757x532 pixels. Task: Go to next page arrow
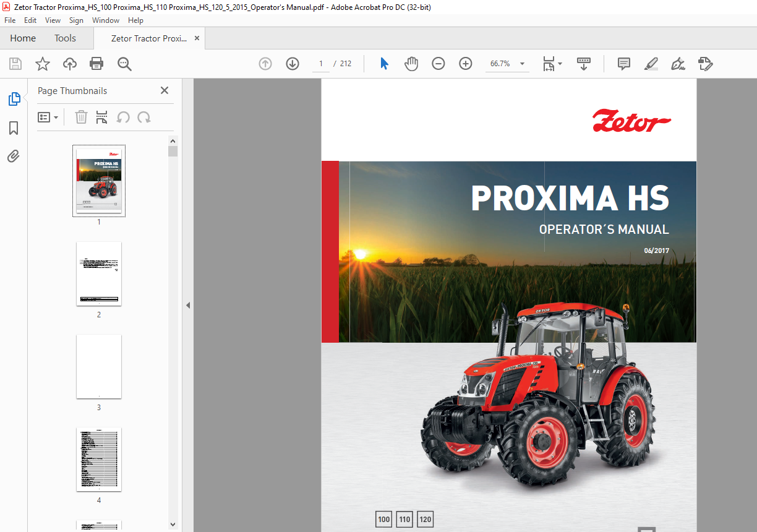[x=293, y=64]
